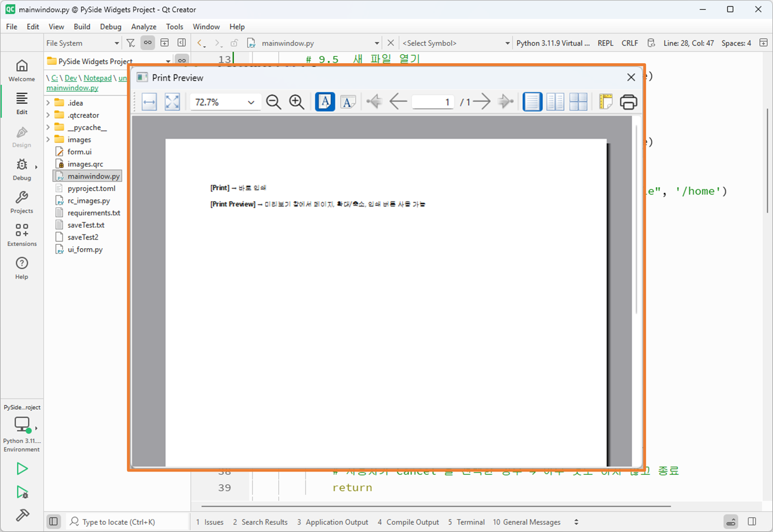Open filter tree options icon
This screenshot has width=773, height=532.
pyautogui.click(x=131, y=43)
